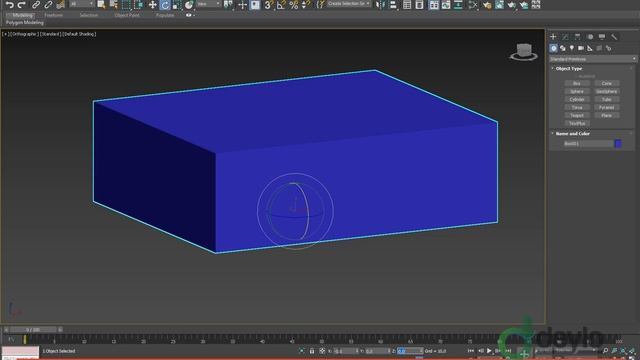
Task: Toggle the Selection Lock padlock
Action: click(x=312, y=351)
